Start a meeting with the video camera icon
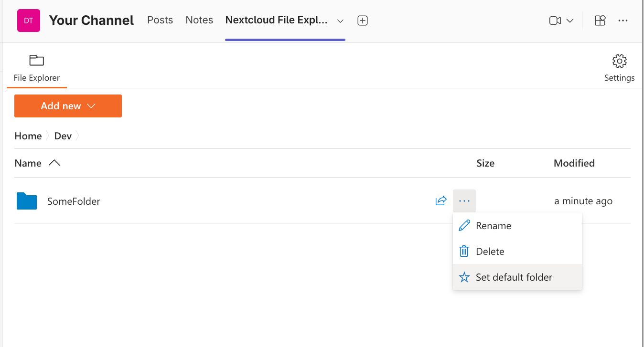The height and width of the screenshot is (347, 644). tap(555, 21)
